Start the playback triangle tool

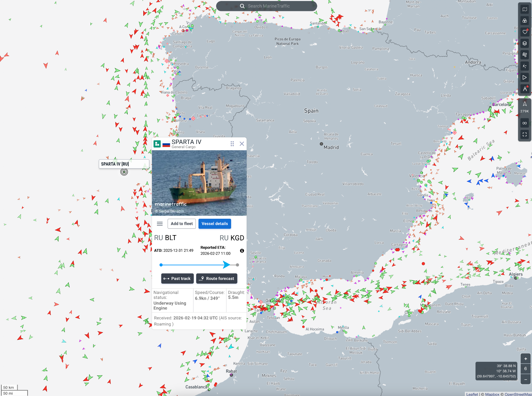pyautogui.click(x=525, y=77)
